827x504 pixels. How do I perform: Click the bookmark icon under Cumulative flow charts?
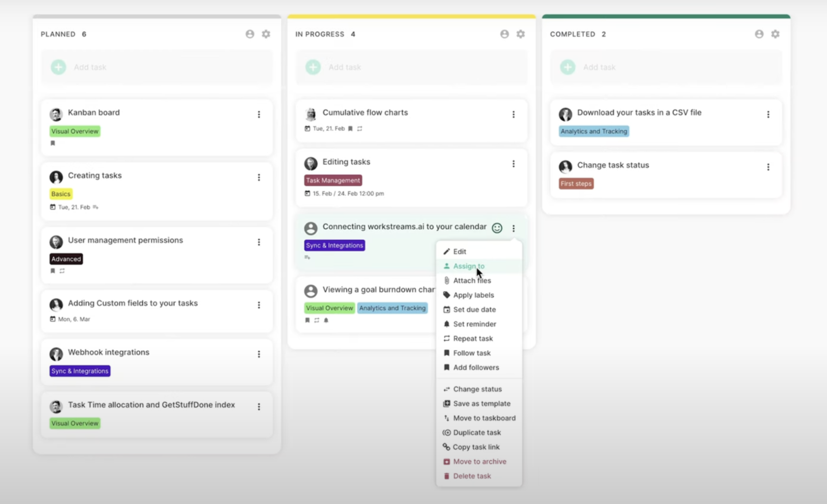click(x=350, y=129)
